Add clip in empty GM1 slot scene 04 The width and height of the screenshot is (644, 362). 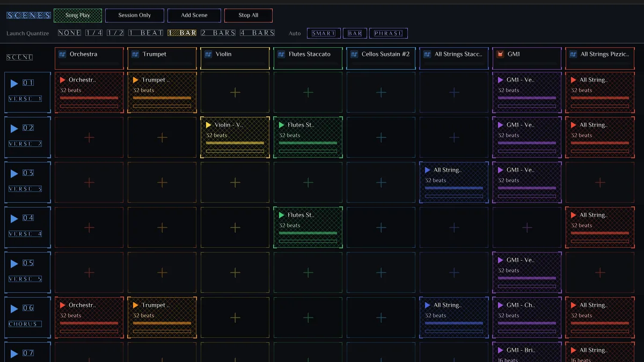(x=527, y=228)
